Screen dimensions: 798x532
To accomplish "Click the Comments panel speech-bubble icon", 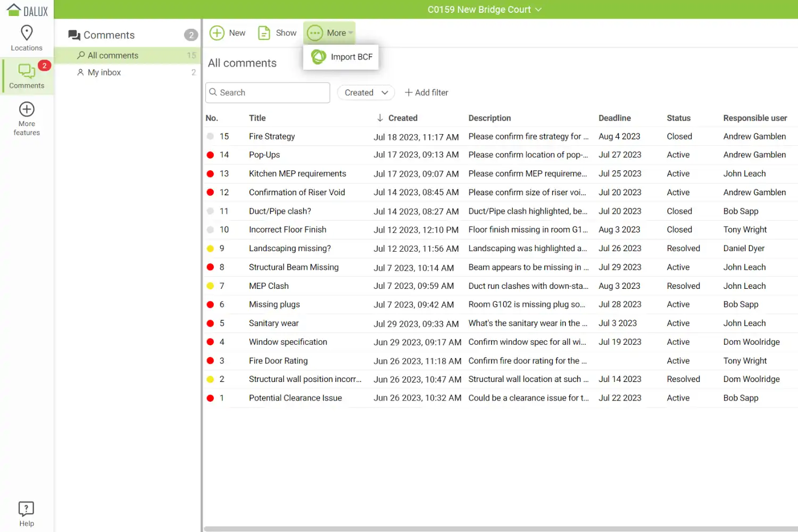I will 74,35.
